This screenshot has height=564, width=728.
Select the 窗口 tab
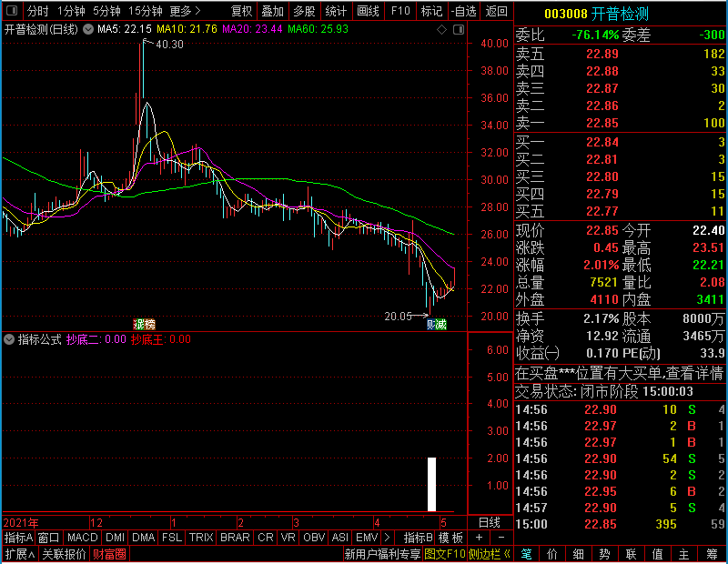49,538
